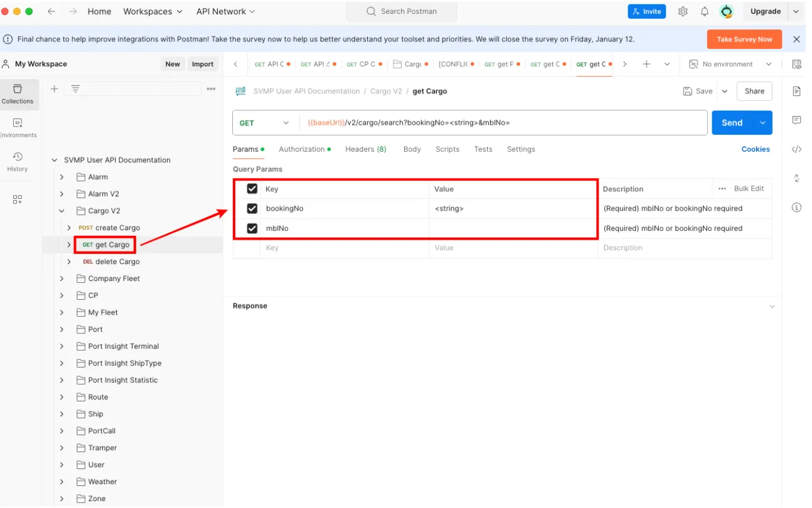Click the Send button
The width and height of the screenshot is (812, 508).
732,123
